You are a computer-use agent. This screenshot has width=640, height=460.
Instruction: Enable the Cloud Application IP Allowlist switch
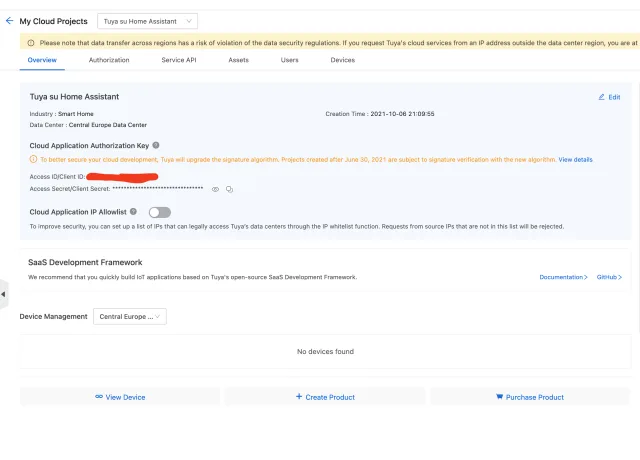point(159,212)
